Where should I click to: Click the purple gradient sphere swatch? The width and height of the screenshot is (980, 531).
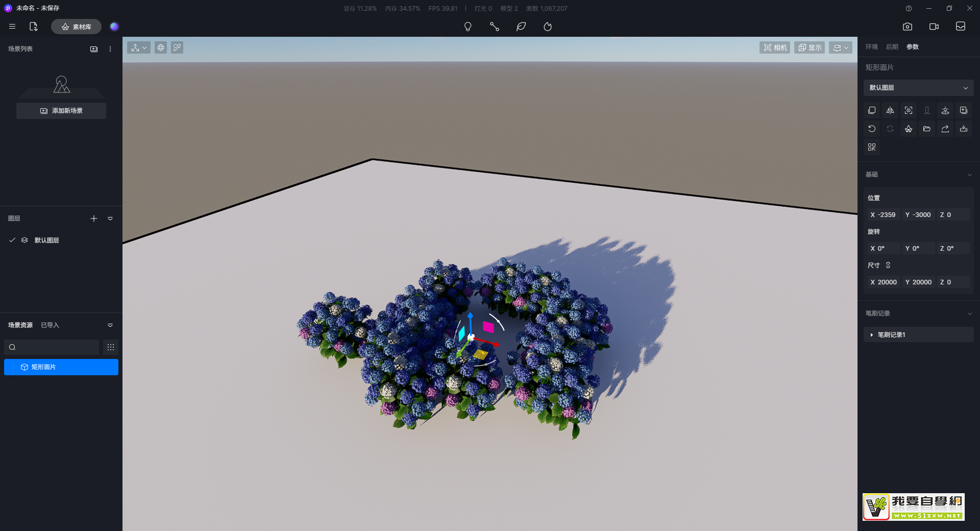(114, 27)
